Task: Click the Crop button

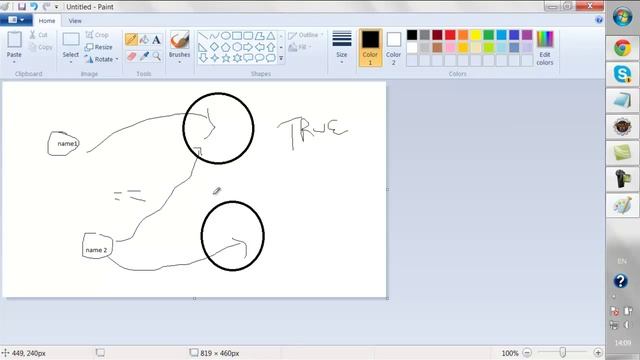Action: pyautogui.click(x=97, y=35)
